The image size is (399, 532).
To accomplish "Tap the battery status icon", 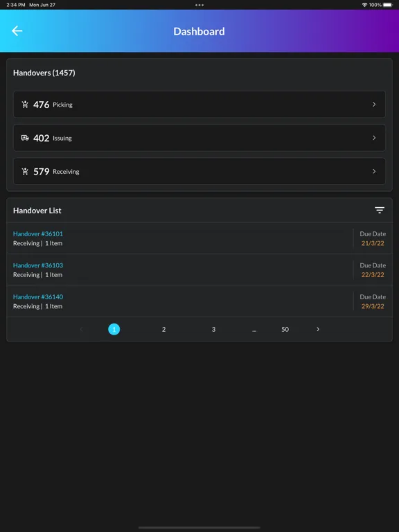I will click(388, 5).
